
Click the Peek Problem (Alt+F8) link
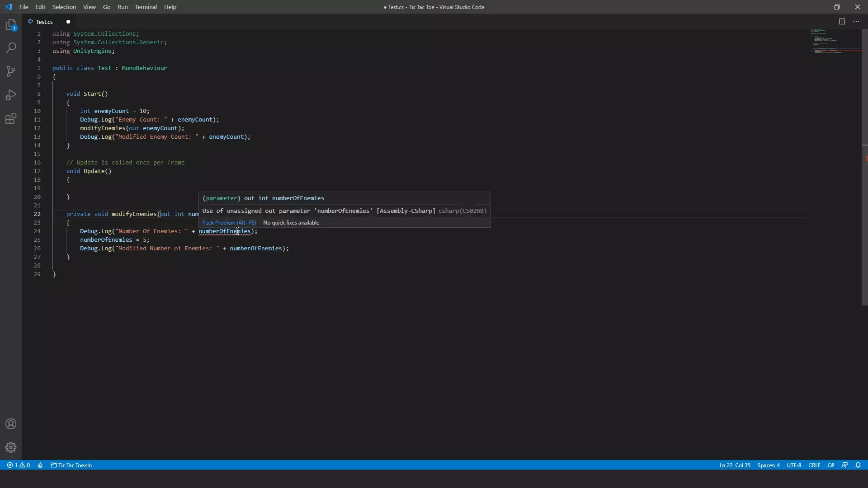(229, 223)
